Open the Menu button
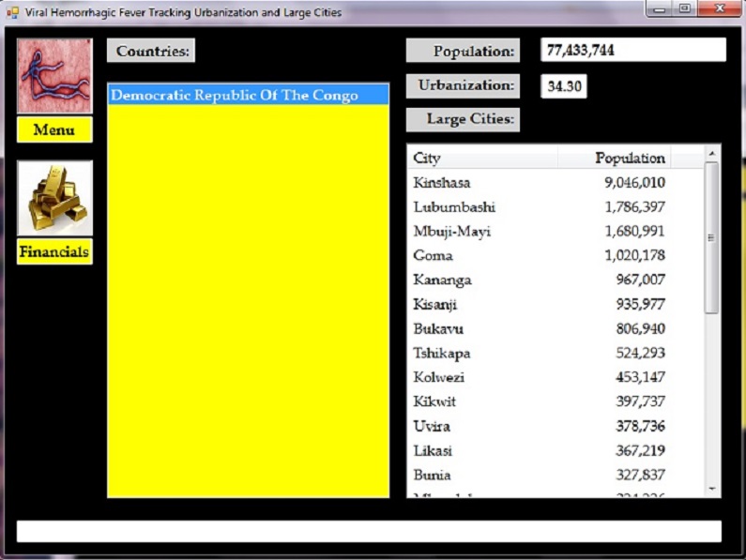 (x=54, y=130)
